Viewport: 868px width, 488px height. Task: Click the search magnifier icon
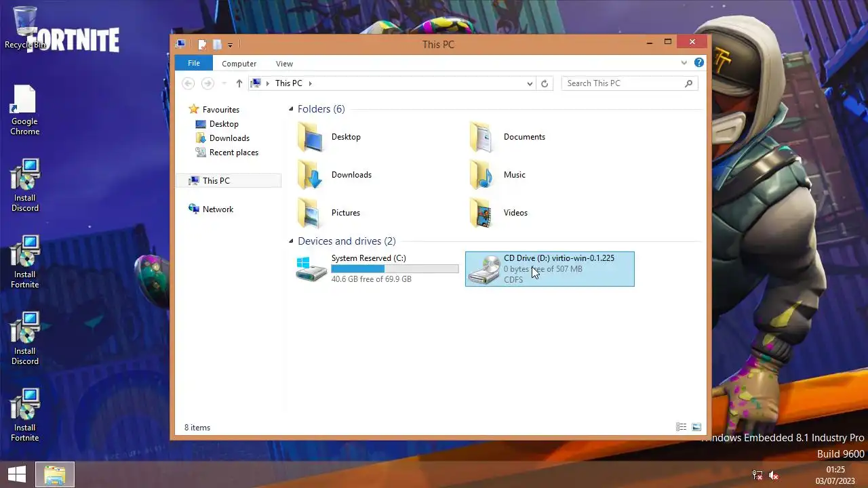tap(688, 83)
